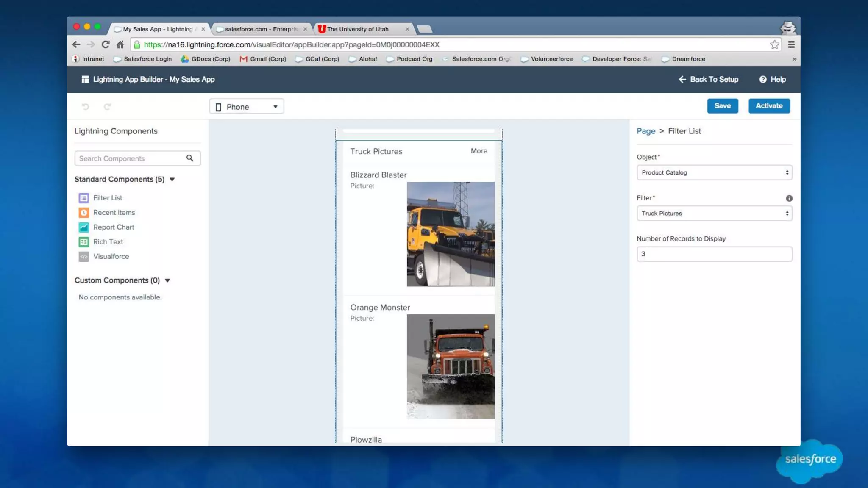Open the Phone form factor dropdown
The width and height of the screenshot is (868, 488).
point(247,107)
